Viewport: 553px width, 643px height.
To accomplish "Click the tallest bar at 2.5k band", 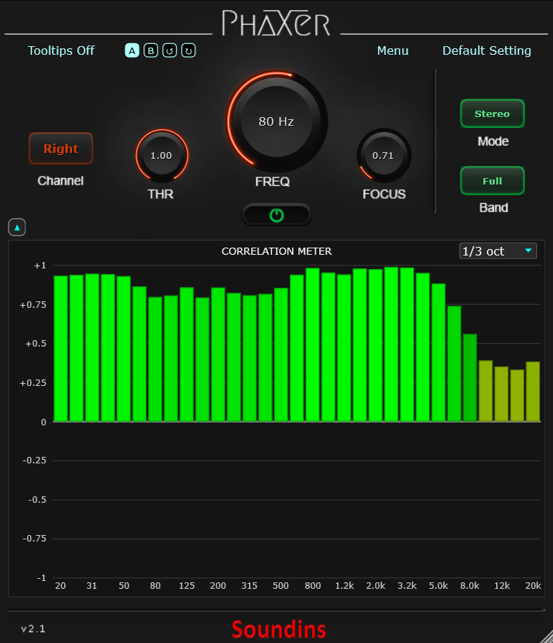I will click(391, 344).
